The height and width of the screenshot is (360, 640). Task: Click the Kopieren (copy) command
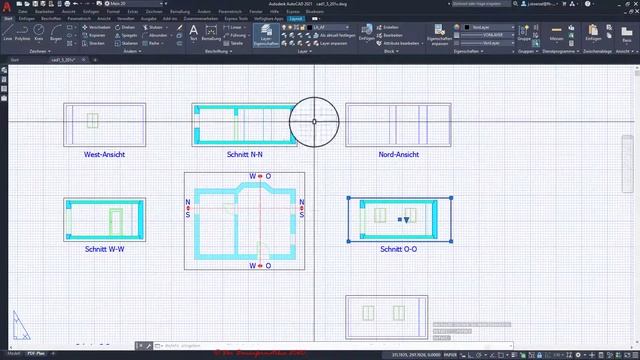click(94, 36)
